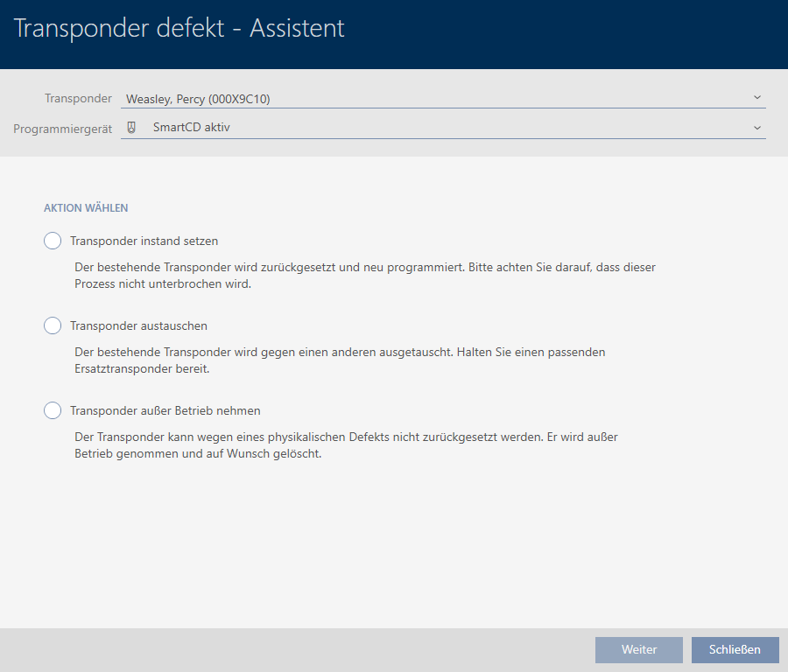Click the "SmartCD aktiv" device entry text

point(191,127)
